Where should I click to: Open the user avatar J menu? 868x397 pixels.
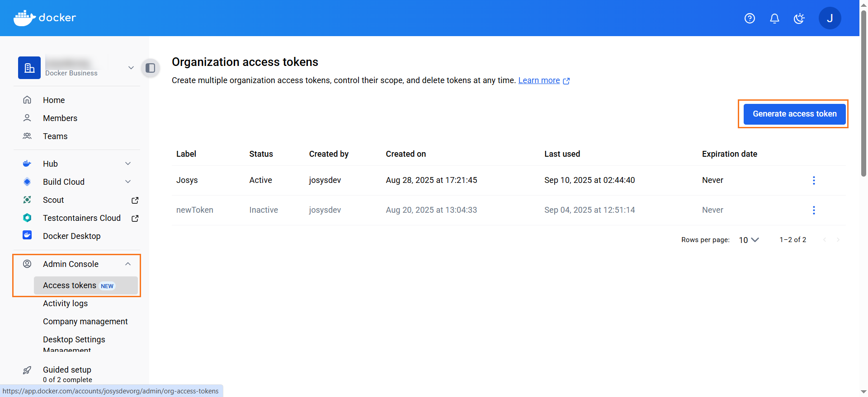pyautogui.click(x=830, y=18)
